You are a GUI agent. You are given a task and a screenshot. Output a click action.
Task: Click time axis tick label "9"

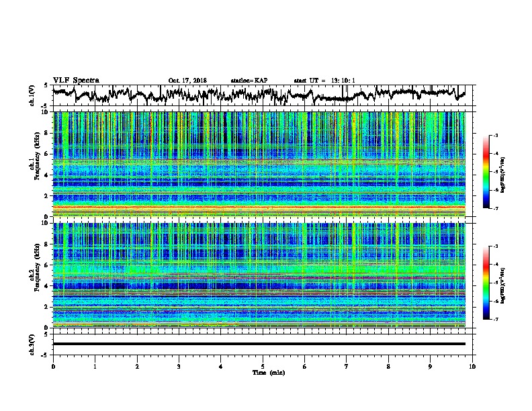431,367
